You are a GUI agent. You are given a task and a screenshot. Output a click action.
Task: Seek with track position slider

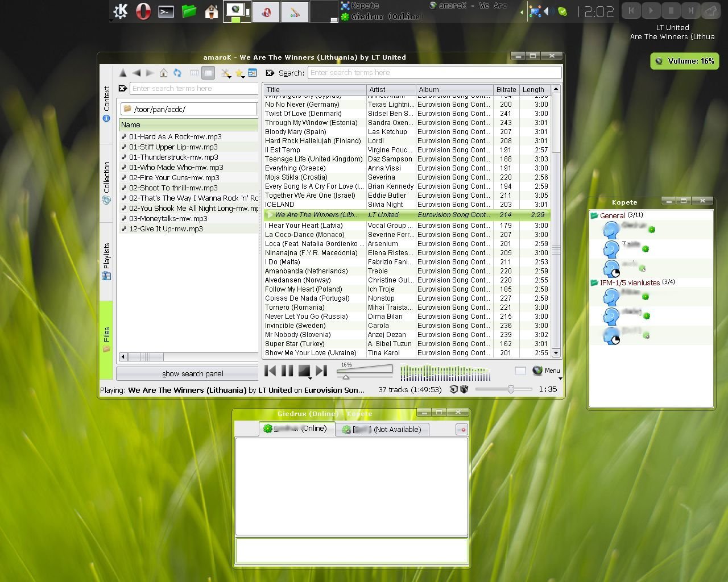click(503, 389)
